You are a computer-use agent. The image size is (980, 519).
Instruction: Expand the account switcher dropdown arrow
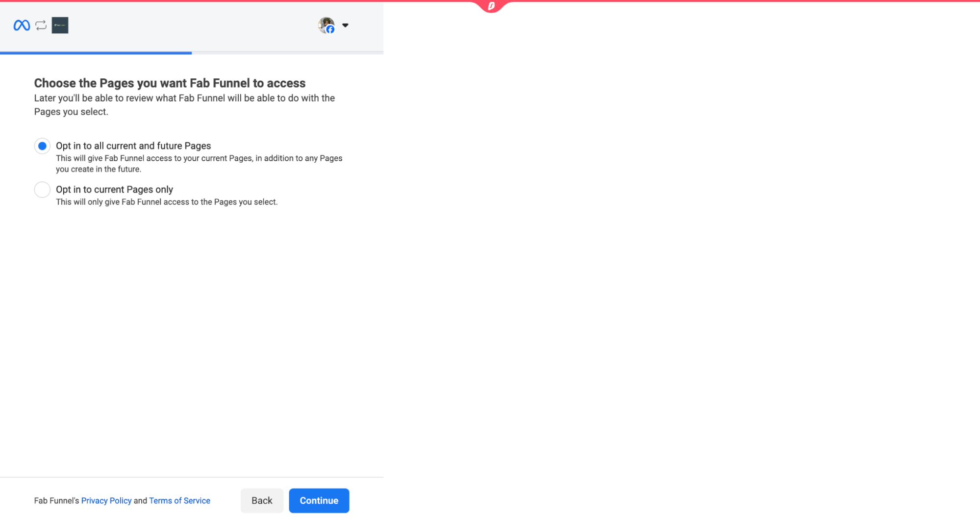pos(345,25)
